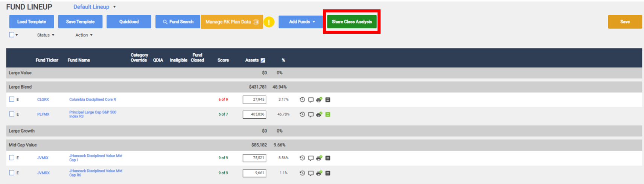The image size is (644, 184).
Task: Click green notes icon for PLFMX
Action: 328,114
